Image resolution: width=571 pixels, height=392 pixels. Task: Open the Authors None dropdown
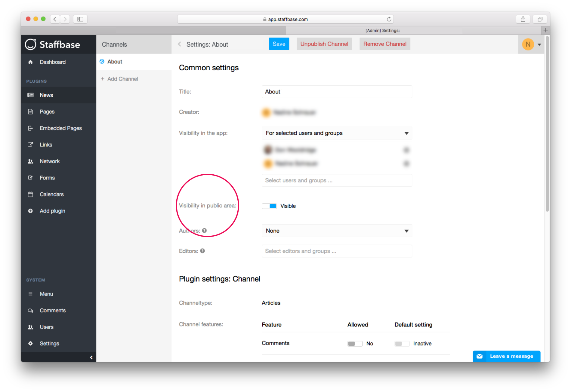[337, 231]
